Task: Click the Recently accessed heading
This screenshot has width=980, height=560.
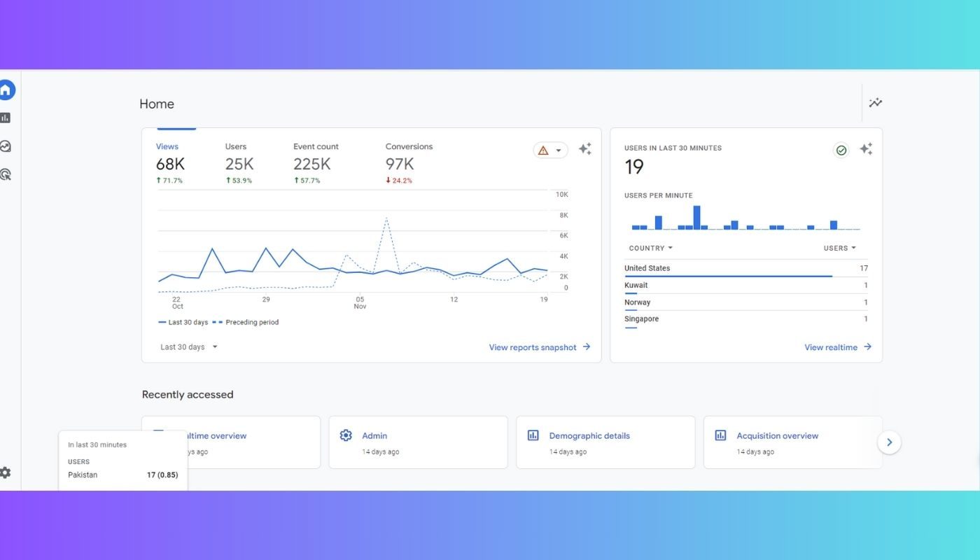Action: click(188, 395)
